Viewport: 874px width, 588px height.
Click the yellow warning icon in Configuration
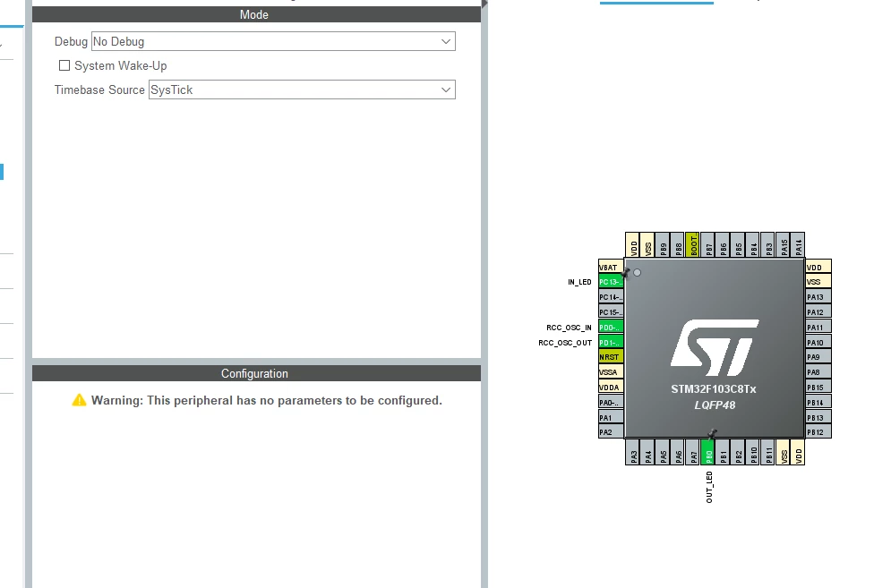(x=79, y=400)
